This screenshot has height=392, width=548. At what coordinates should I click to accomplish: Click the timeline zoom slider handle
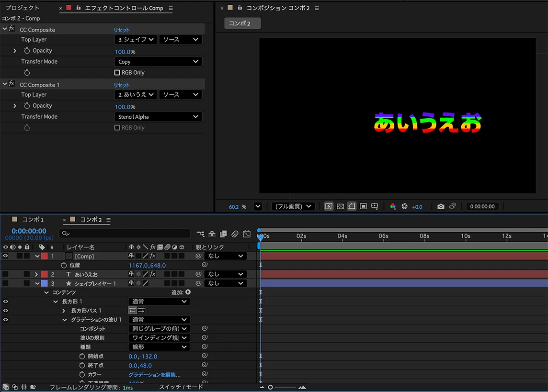tap(270, 387)
